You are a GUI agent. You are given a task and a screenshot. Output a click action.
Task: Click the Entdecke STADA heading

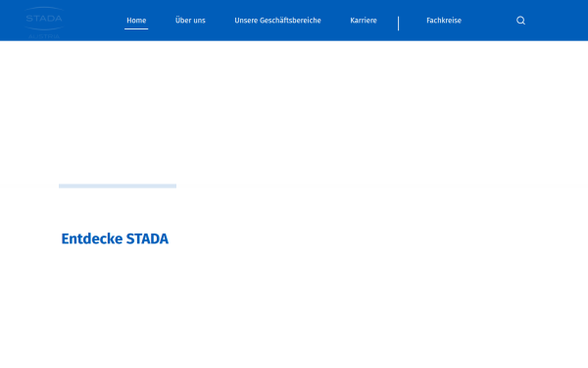(115, 238)
